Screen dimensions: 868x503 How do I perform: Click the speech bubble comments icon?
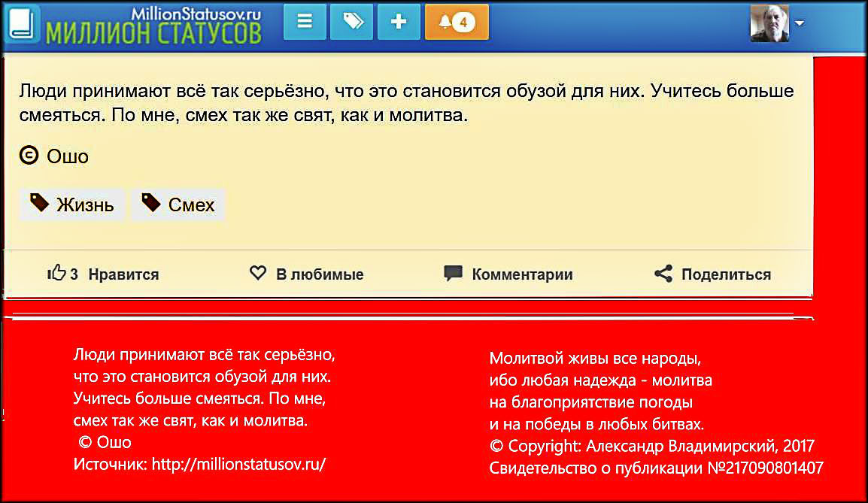point(454,274)
